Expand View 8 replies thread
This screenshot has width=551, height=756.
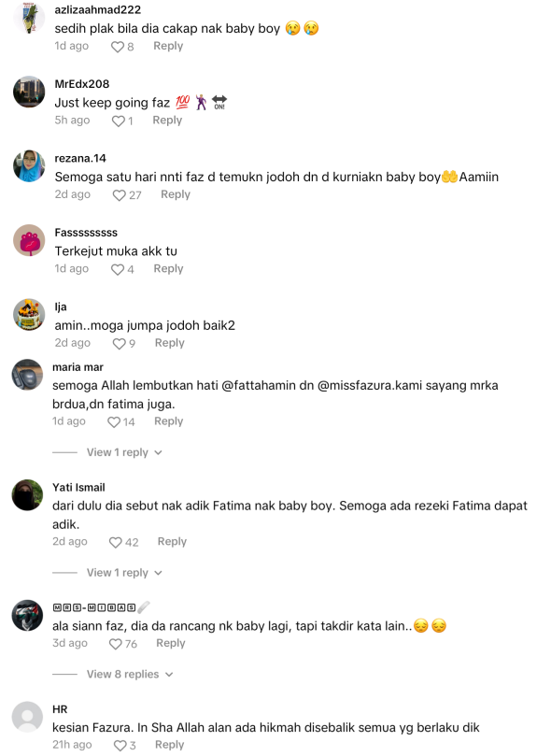coord(130,674)
